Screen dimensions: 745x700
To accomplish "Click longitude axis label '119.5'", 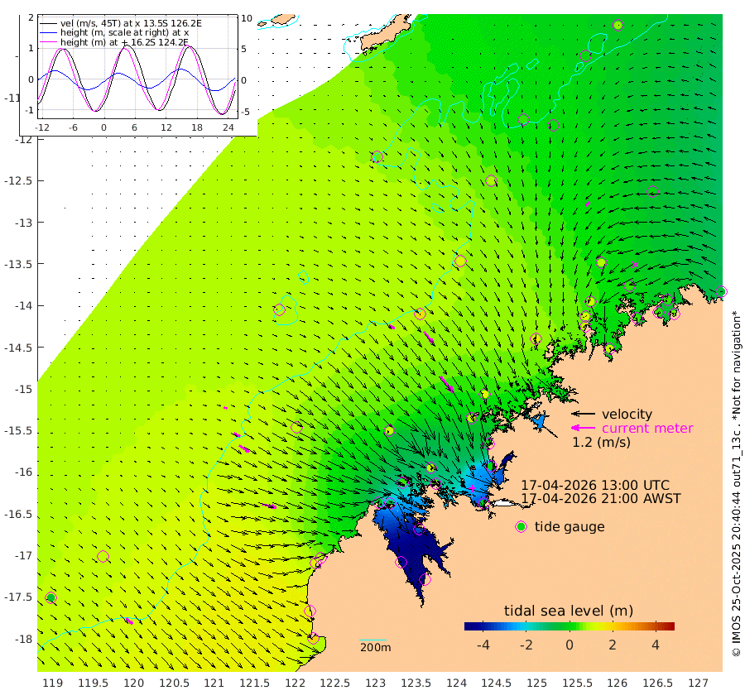I will 93,683.
